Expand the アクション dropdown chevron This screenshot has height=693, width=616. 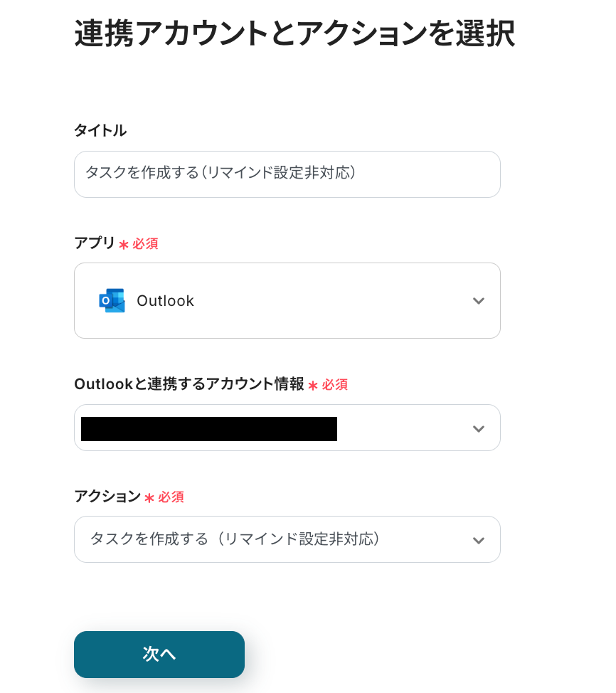click(x=478, y=540)
